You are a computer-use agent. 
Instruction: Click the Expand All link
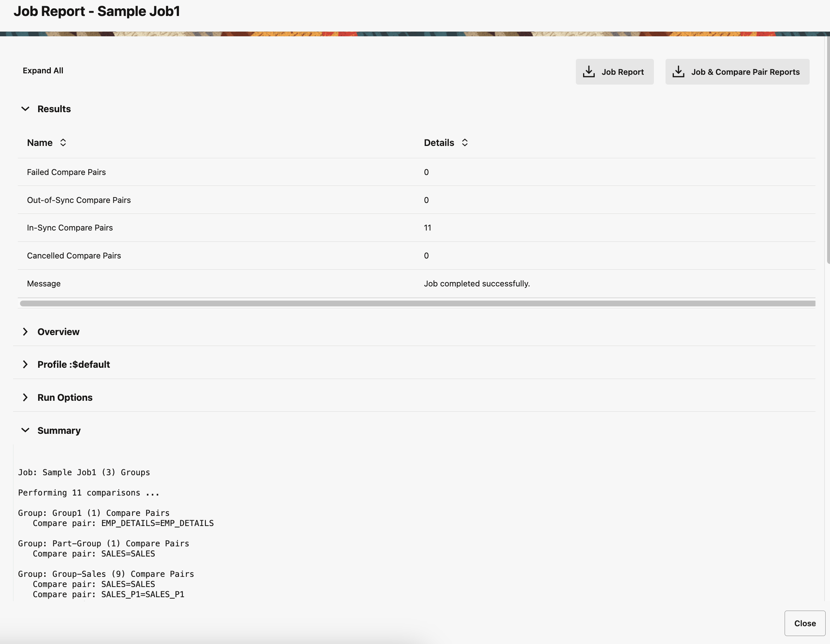coord(43,71)
